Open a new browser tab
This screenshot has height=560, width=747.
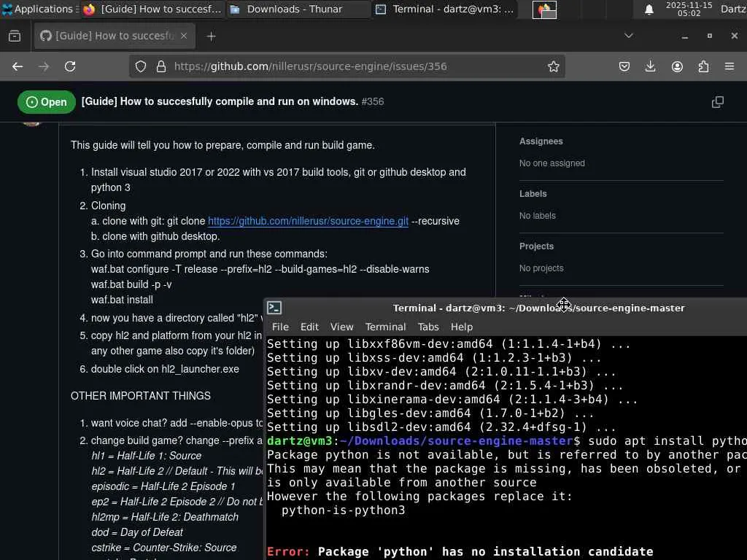[x=211, y=36]
